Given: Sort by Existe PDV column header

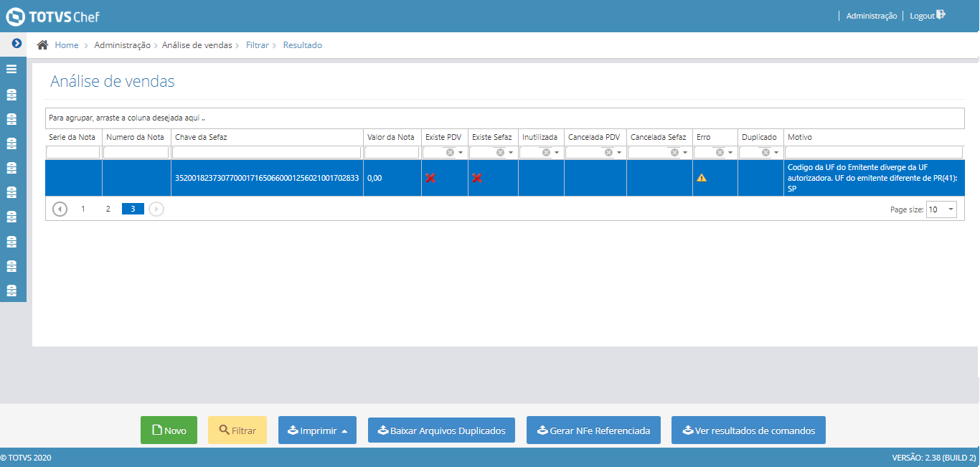Looking at the screenshot, I should pos(443,137).
